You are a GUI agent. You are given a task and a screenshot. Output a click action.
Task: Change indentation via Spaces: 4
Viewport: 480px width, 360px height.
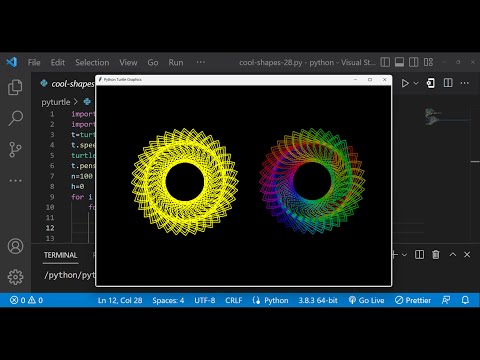[x=168, y=300]
